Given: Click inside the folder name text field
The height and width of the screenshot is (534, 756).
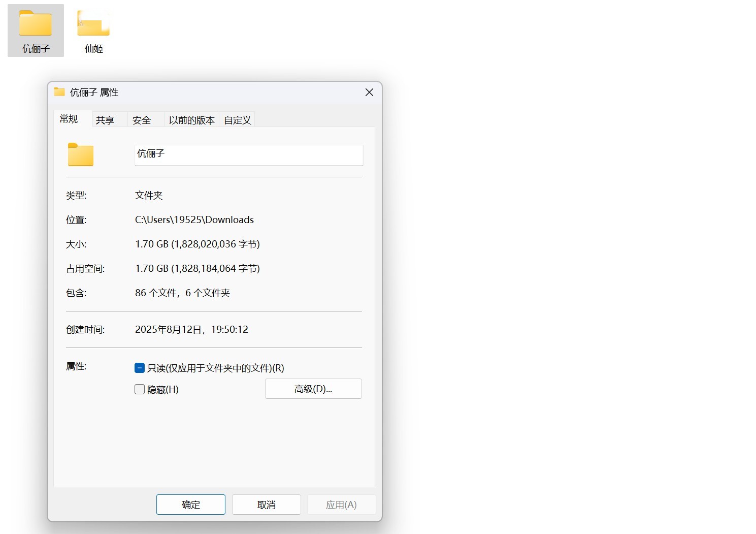Looking at the screenshot, I should point(248,155).
